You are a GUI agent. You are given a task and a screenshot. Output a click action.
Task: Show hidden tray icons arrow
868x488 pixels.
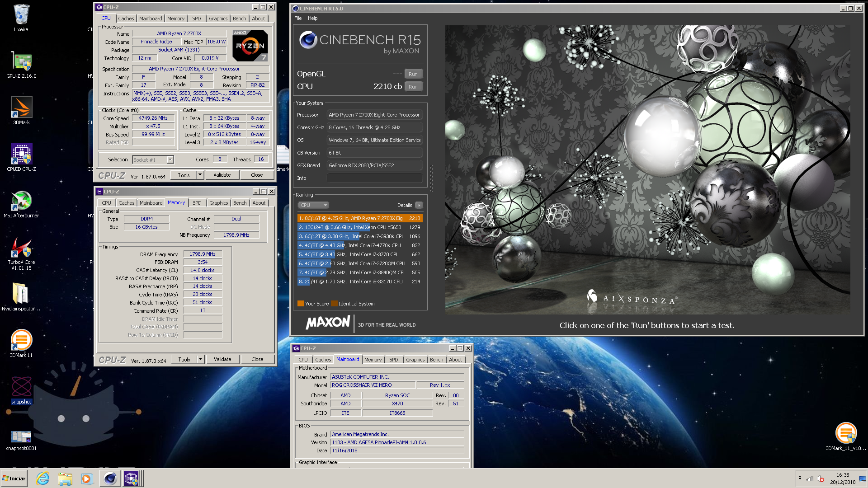[x=800, y=478]
